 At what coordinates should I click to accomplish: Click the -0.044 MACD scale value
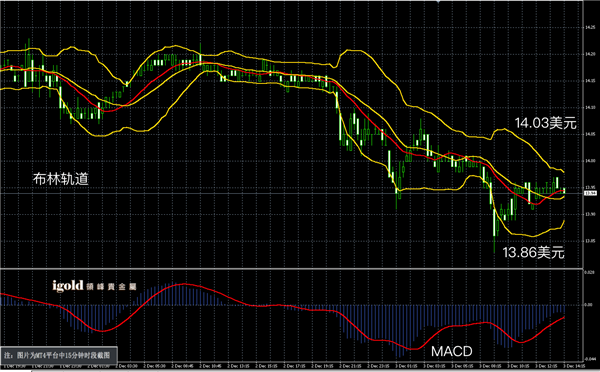pyautogui.click(x=590, y=359)
